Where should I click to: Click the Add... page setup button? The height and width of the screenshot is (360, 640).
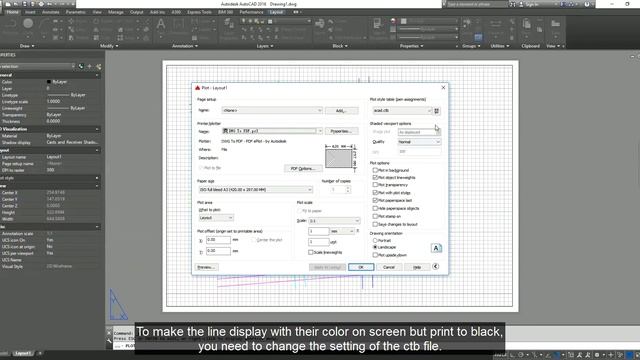click(x=342, y=111)
